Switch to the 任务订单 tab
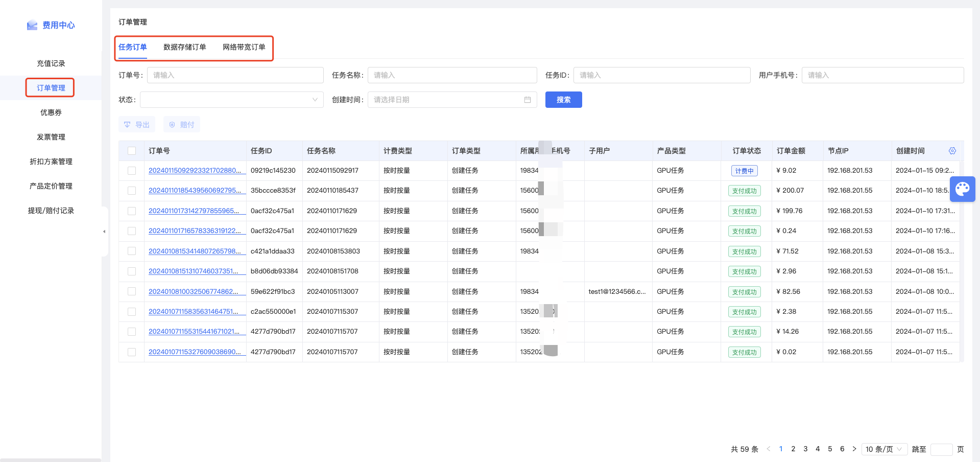Image resolution: width=980 pixels, height=462 pixels. 133,47
